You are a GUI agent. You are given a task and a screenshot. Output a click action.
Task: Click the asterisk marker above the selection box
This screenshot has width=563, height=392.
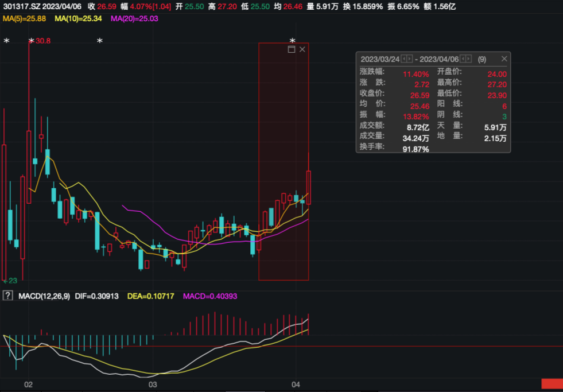(x=293, y=41)
